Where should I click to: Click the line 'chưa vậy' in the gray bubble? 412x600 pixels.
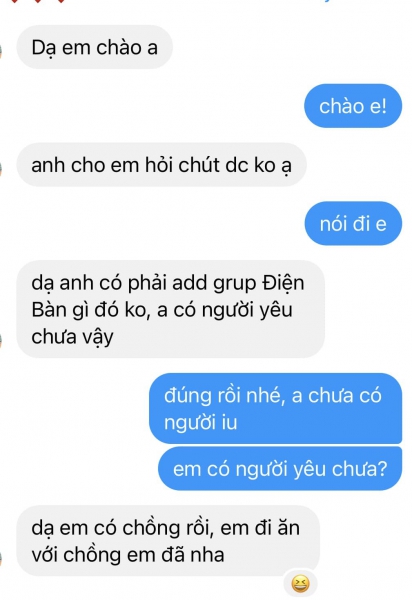tap(72, 338)
